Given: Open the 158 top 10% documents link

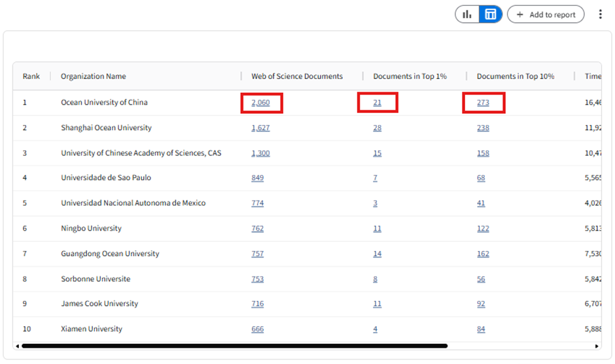Looking at the screenshot, I should (483, 153).
